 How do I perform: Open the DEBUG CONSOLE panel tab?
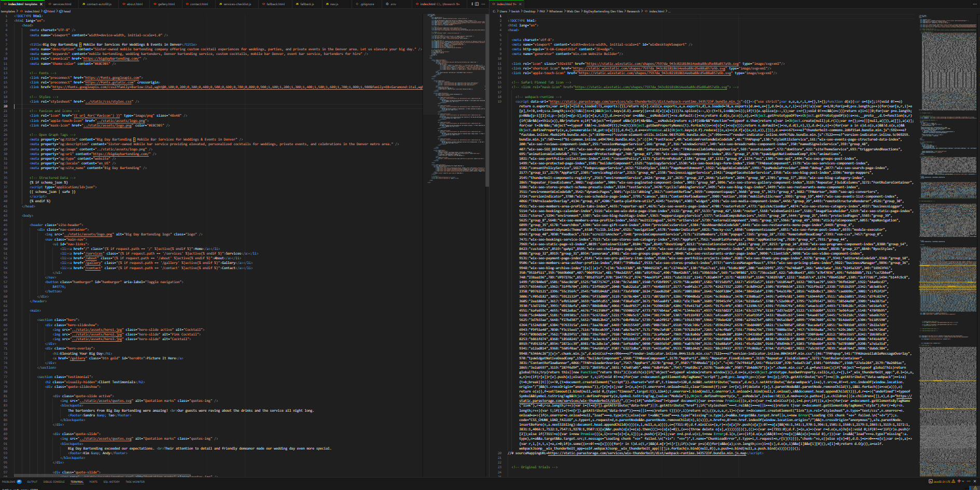point(54,482)
